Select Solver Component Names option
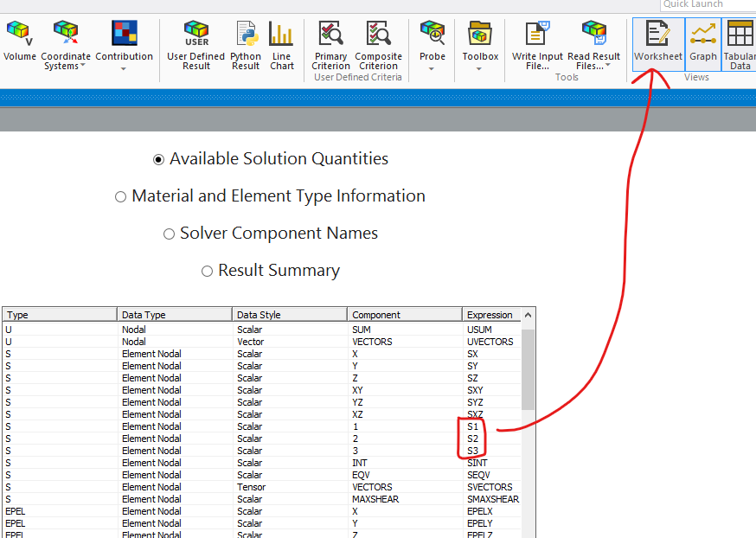Screen dimensions: 756x538 pyautogui.click(x=169, y=234)
